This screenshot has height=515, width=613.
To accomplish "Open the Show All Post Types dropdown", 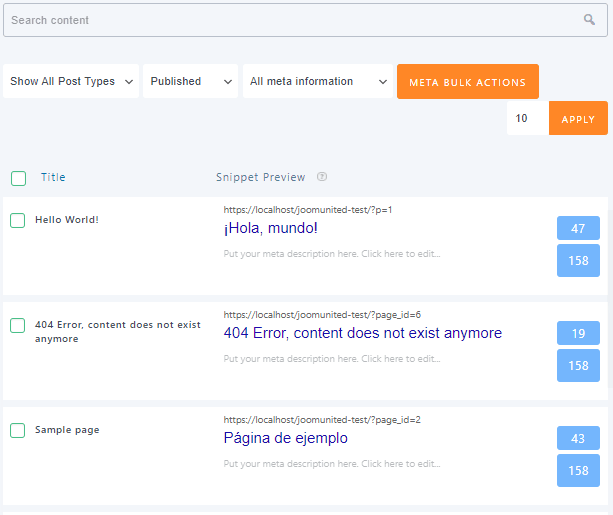I will 72,82.
